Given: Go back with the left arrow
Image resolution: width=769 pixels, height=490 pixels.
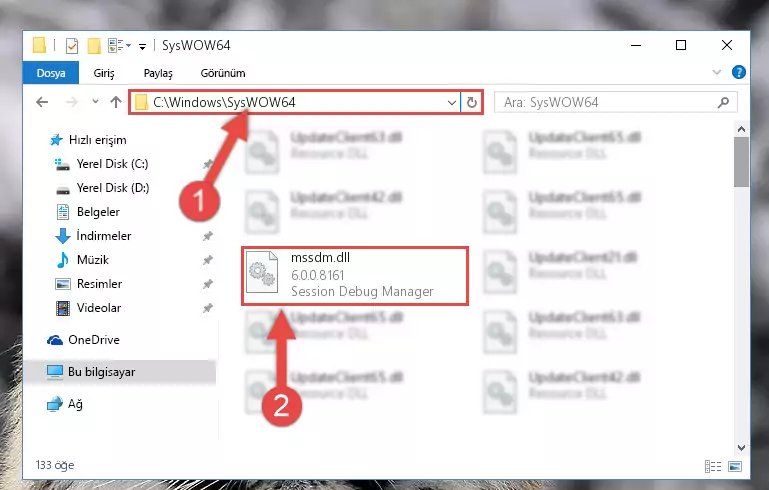Looking at the screenshot, I should tap(42, 102).
